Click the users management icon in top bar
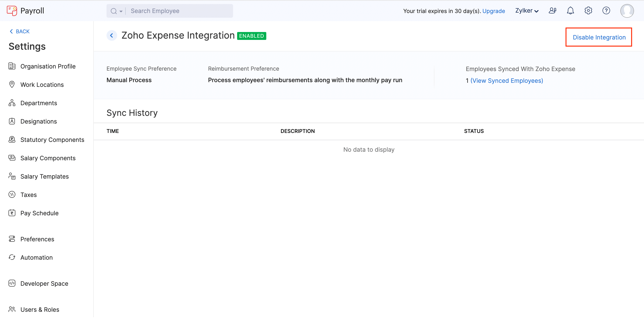The height and width of the screenshot is (332, 644). click(552, 10)
